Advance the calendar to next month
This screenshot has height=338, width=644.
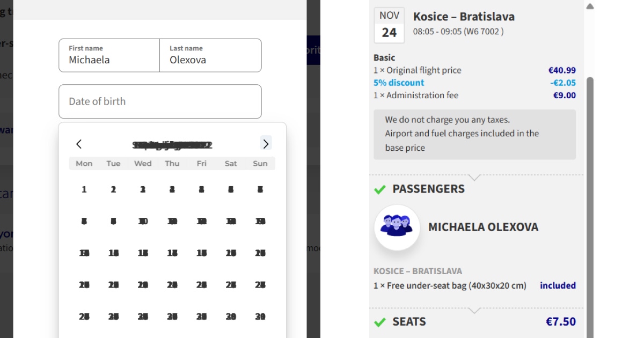point(266,143)
